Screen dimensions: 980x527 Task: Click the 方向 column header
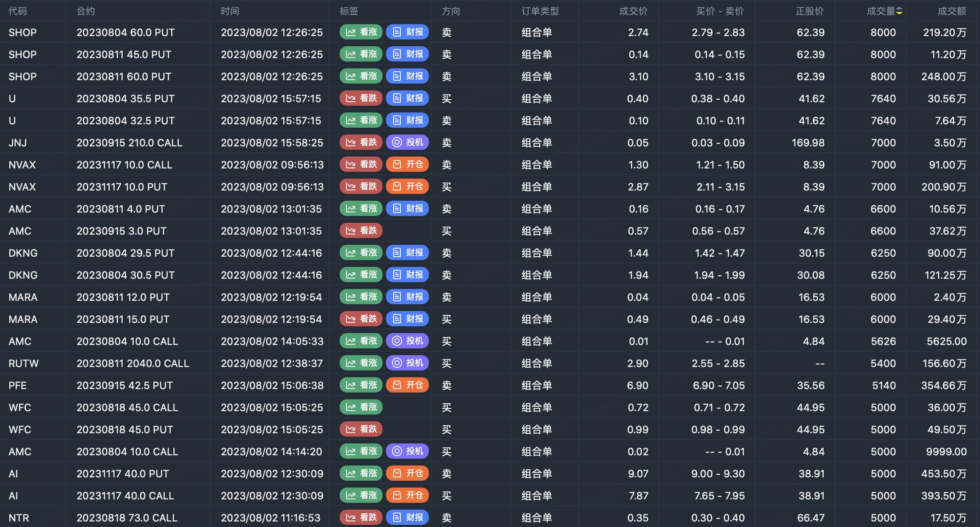tap(451, 11)
